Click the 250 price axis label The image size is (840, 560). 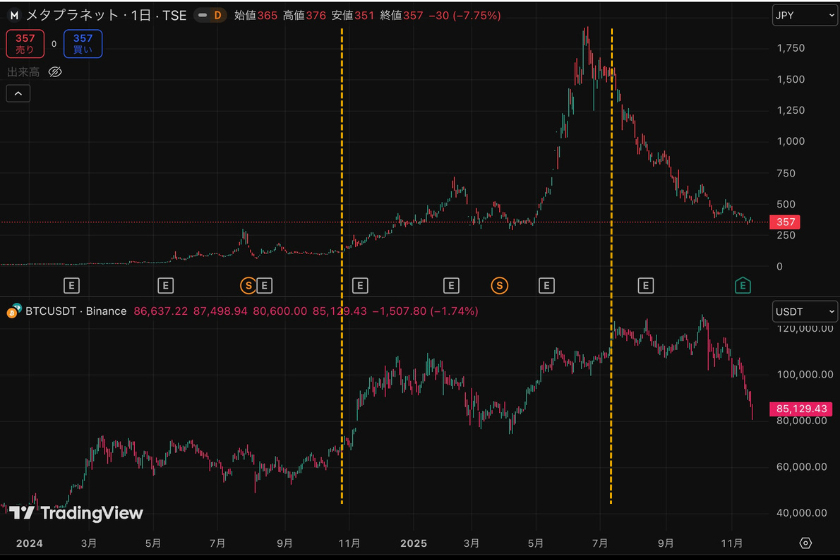click(x=786, y=235)
